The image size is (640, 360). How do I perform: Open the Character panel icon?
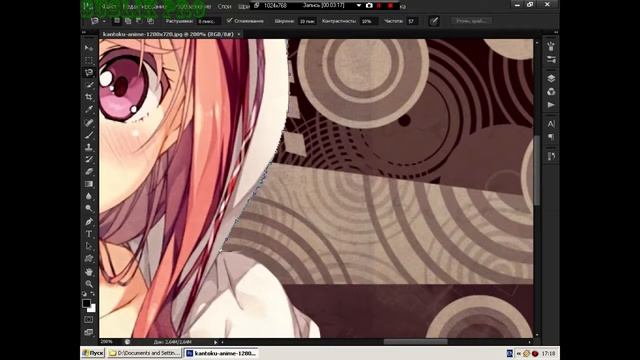(551, 124)
